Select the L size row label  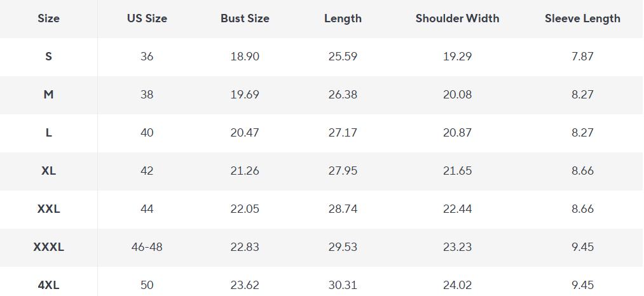tap(48, 133)
